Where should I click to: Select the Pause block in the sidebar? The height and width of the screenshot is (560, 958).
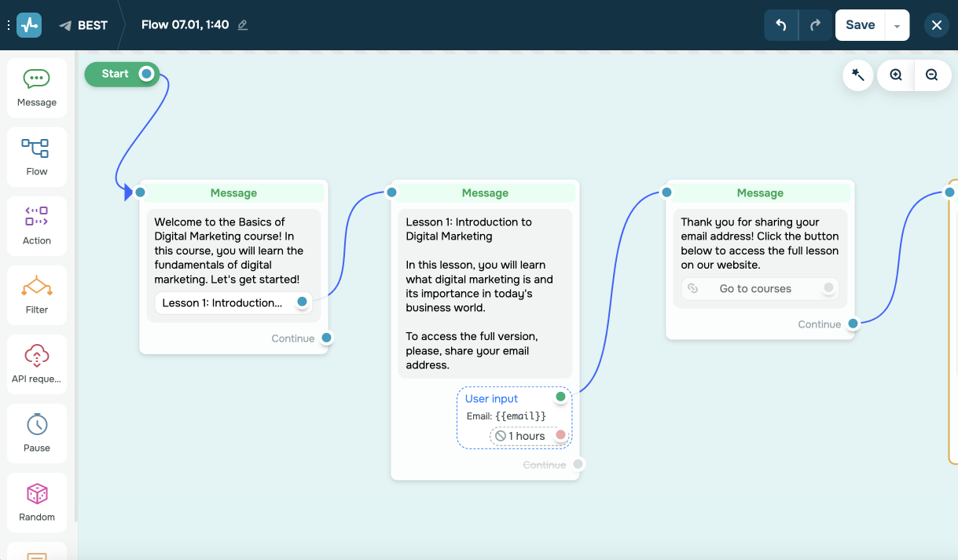click(36, 433)
